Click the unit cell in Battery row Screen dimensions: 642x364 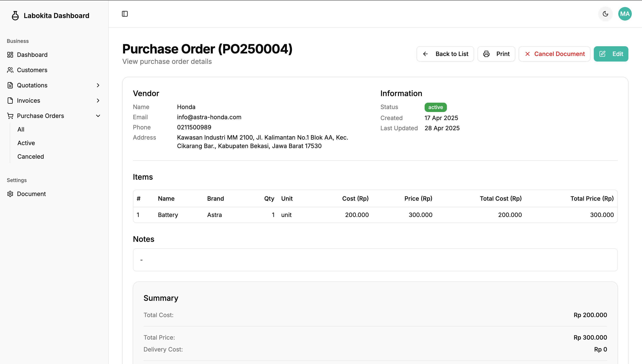click(286, 215)
